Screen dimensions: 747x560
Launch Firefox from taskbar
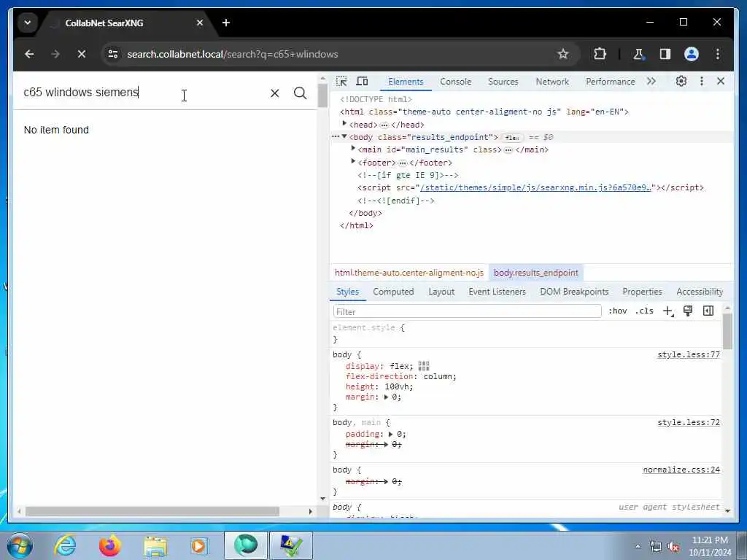[x=109, y=545]
